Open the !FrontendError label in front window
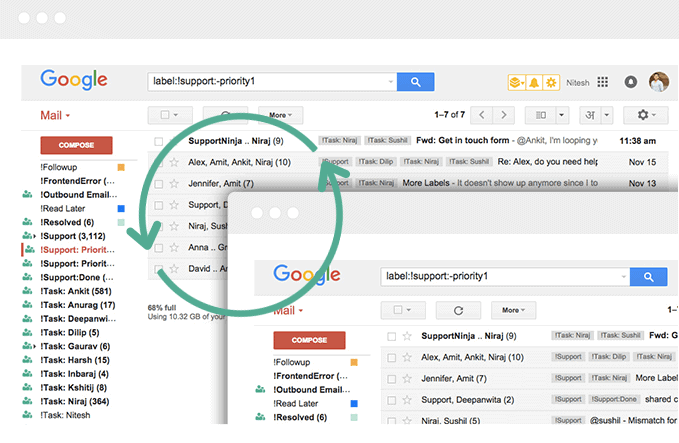The width and height of the screenshot is (679, 443). [x=310, y=376]
